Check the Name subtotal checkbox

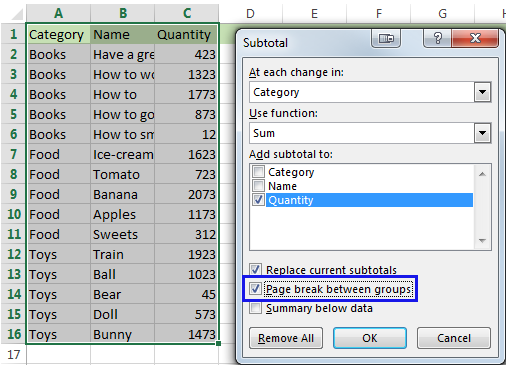coord(258,186)
